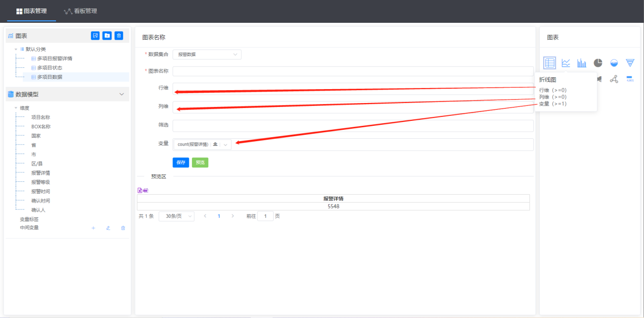The height and width of the screenshot is (318, 644).
Task: Select the line chart type icon
Action: click(566, 63)
